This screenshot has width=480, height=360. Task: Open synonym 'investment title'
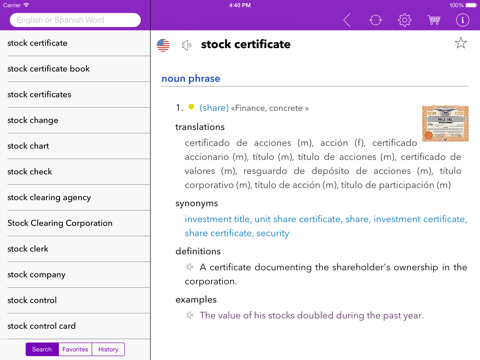[x=217, y=219]
